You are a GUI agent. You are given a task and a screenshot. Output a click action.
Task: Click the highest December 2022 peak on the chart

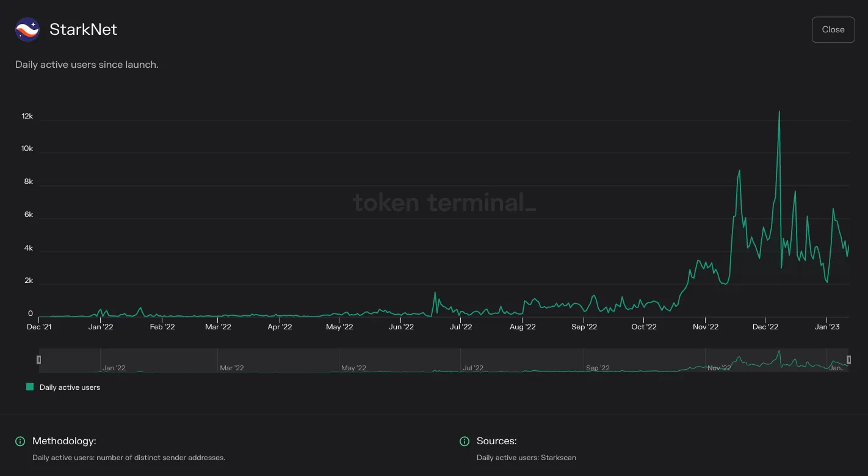(x=779, y=112)
